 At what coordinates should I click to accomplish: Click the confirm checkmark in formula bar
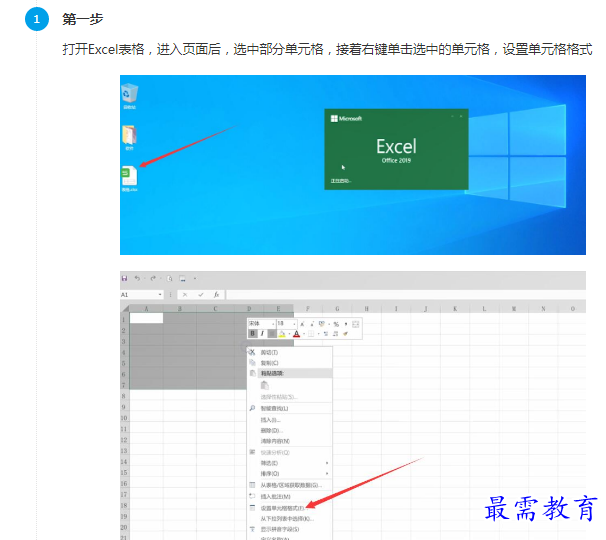(201, 295)
